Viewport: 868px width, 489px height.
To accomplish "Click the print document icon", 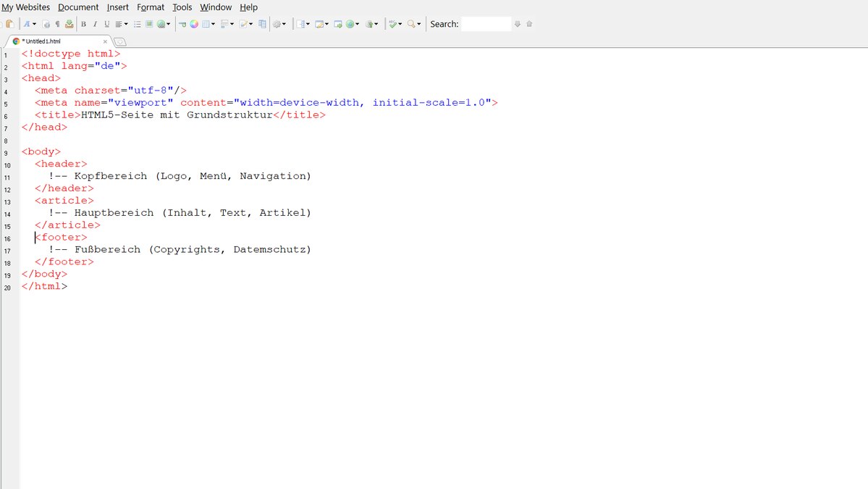I will [46, 24].
